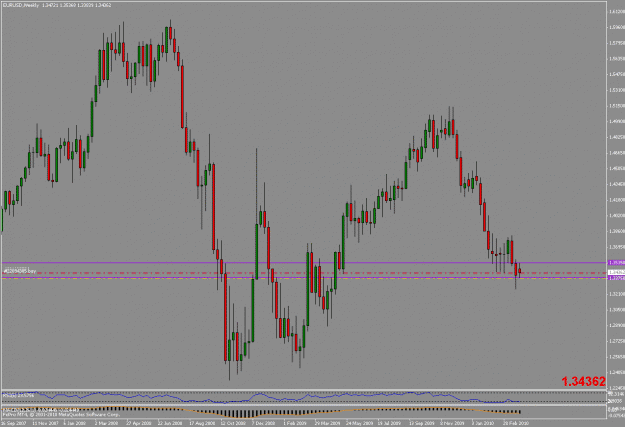
Task: Click the upper purple price tag on scale
Action: pos(616,263)
